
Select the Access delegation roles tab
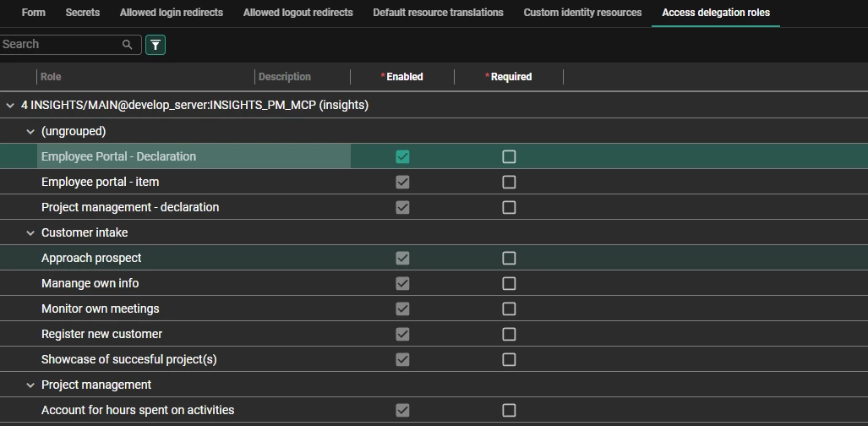coord(716,12)
